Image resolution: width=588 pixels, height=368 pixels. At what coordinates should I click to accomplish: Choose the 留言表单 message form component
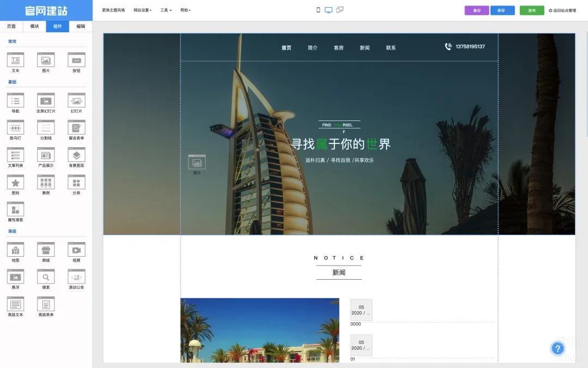click(76, 128)
